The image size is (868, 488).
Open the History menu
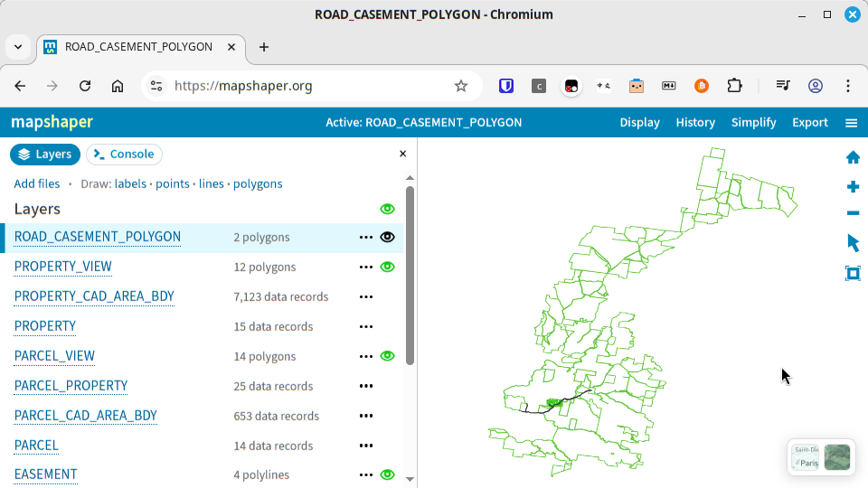tap(695, 122)
